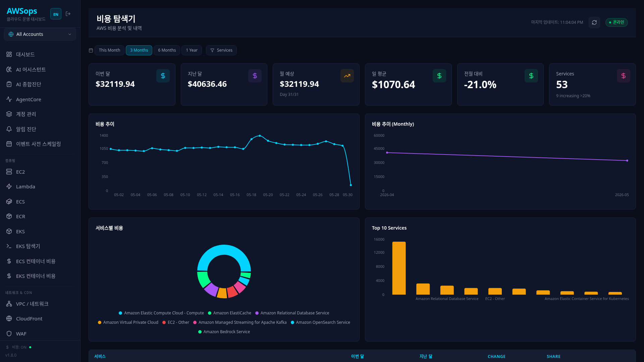Click the calendar icon before This Month
644x362 pixels.
coord(91,50)
